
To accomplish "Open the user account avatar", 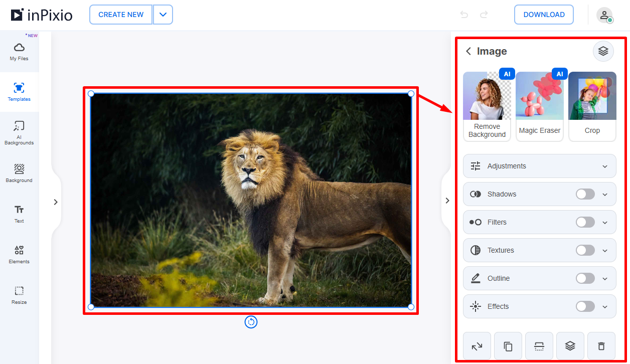I will [x=604, y=15].
